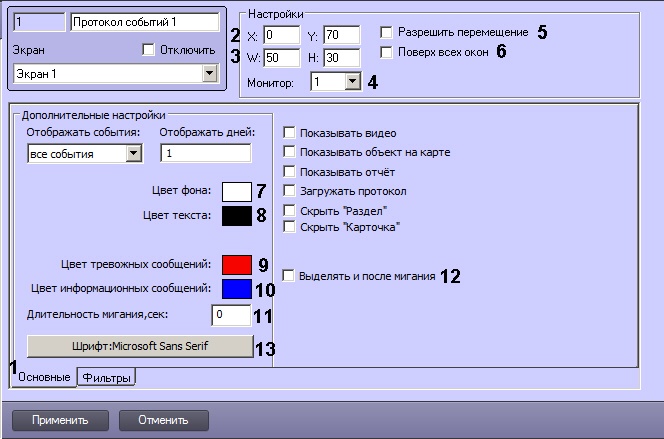Select the "Основные" tab
The width and height of the screenshot is (664, 439).
[42, 377]
